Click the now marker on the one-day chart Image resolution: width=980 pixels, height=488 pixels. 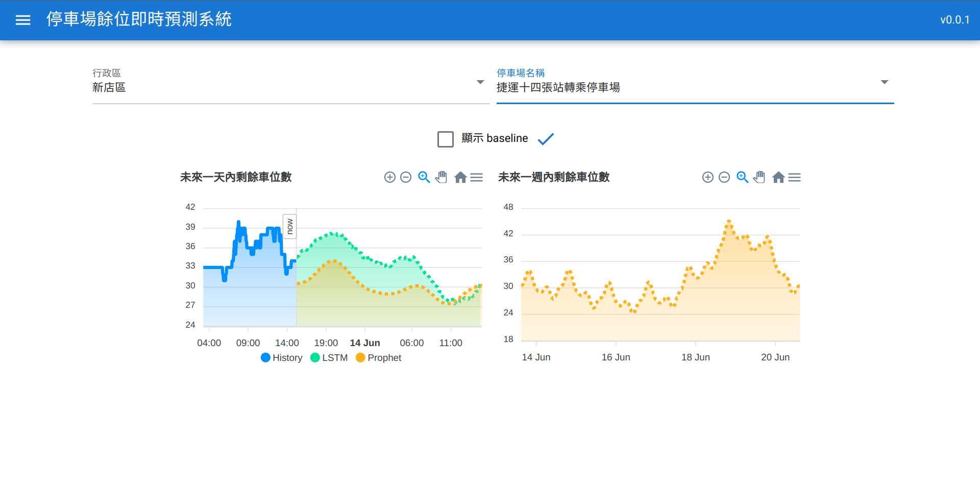(x=290, y=226)
